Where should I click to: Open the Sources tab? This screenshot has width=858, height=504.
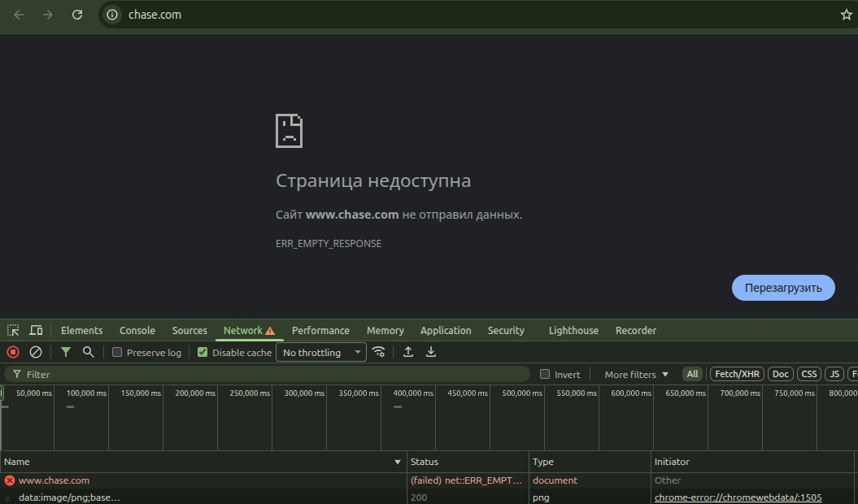(189, 331)
